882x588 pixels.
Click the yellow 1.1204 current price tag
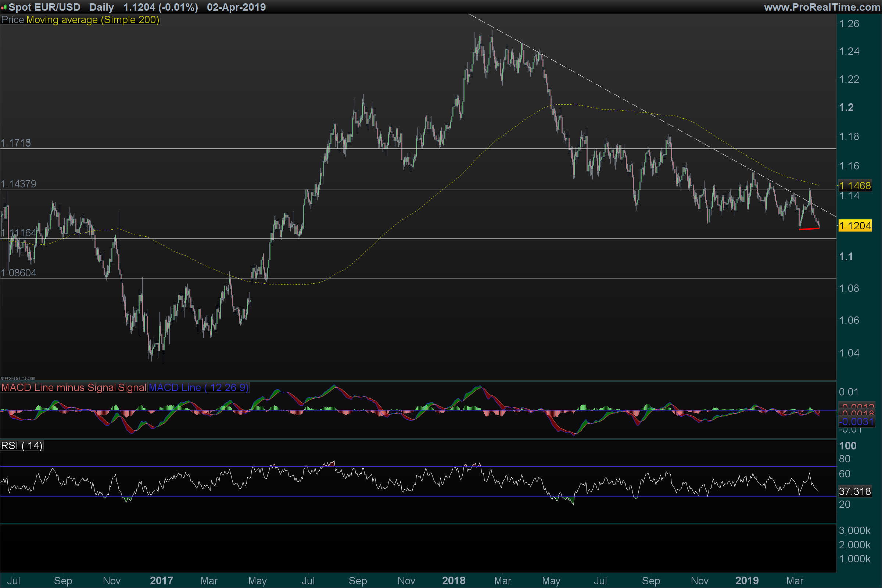pos(855,226)
